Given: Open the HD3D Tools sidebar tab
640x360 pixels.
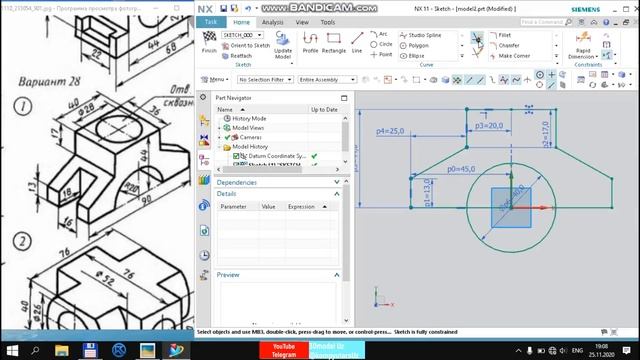Looking at the screenshot, I should (x=204, y=205).
